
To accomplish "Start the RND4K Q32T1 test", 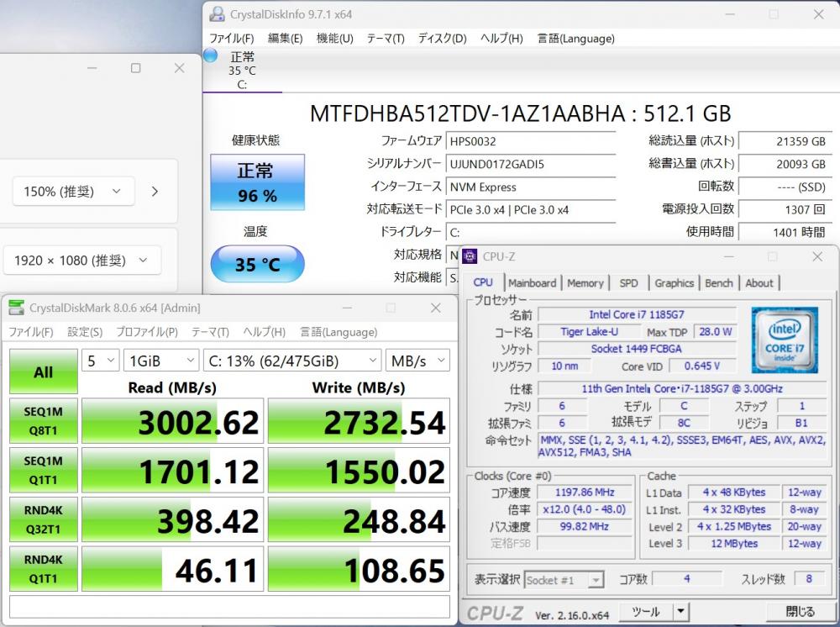I will pos(43,520).
